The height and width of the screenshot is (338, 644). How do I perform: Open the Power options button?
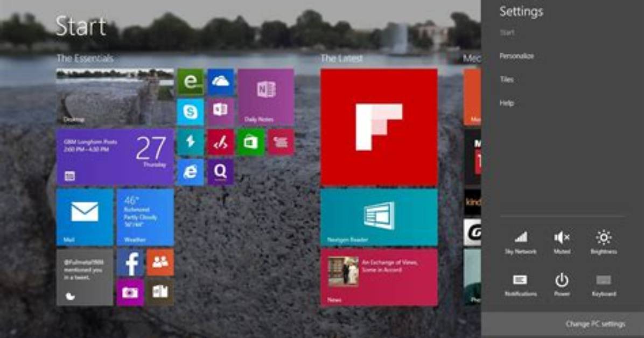point(562,285)
